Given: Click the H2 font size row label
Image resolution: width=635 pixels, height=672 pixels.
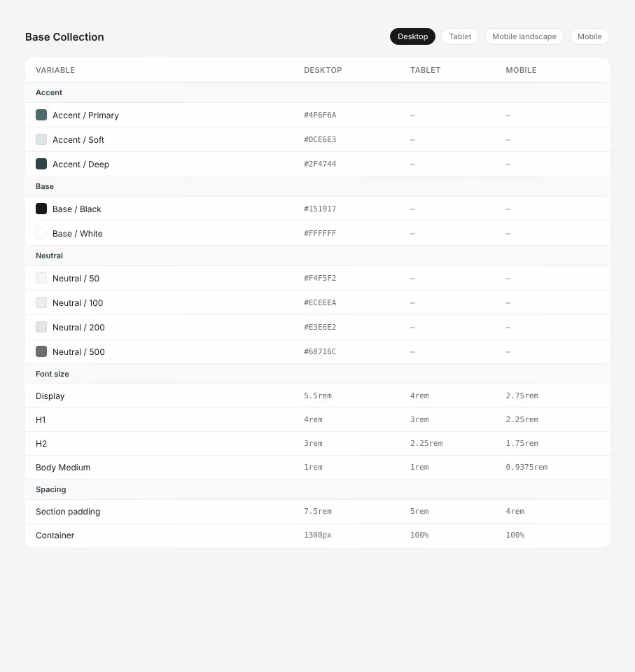Looking at the screenshot, I should 41,444.
